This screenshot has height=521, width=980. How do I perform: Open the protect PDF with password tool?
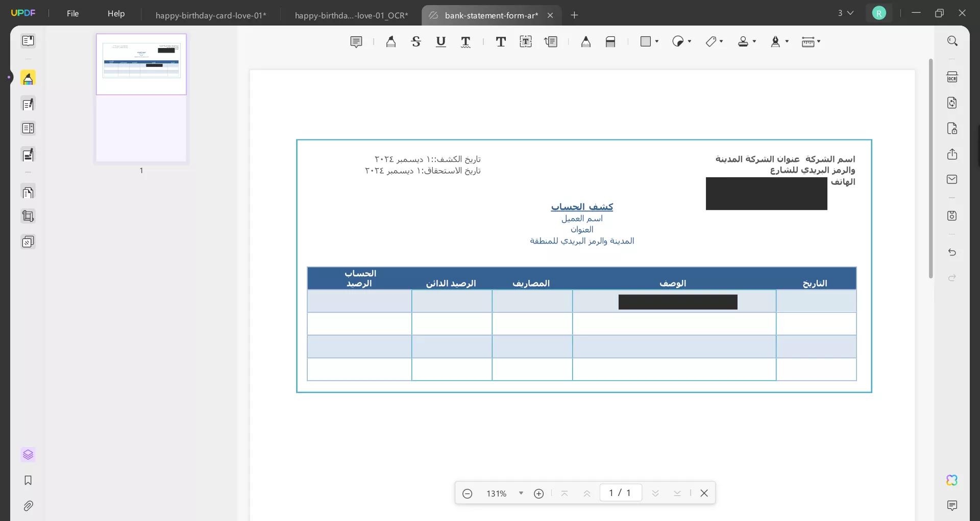(952, 128)
